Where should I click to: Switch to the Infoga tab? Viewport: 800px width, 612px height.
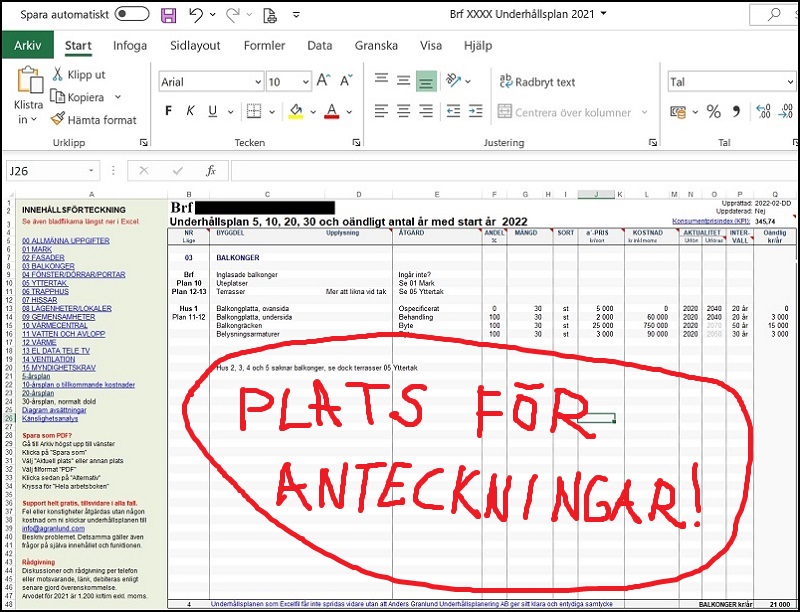click(130, 45)
